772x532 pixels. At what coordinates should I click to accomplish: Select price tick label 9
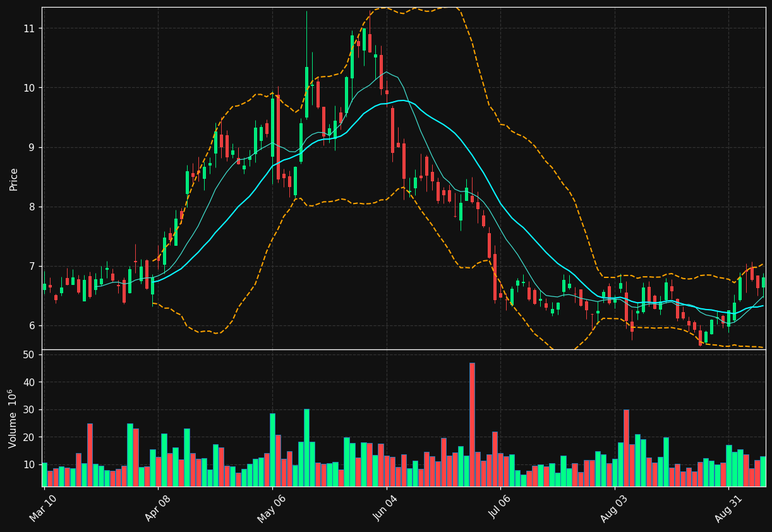tap(32, 147)
